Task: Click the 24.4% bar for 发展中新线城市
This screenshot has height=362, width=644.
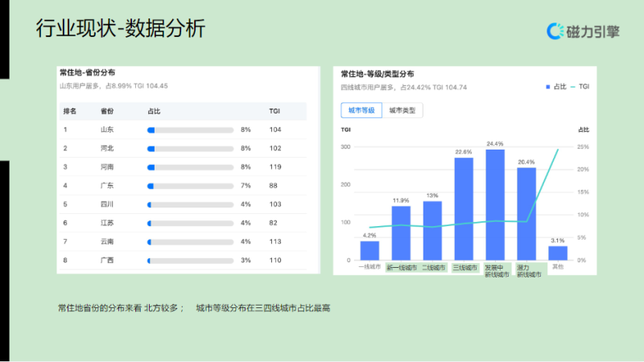Action: click(x=495, y=204)
